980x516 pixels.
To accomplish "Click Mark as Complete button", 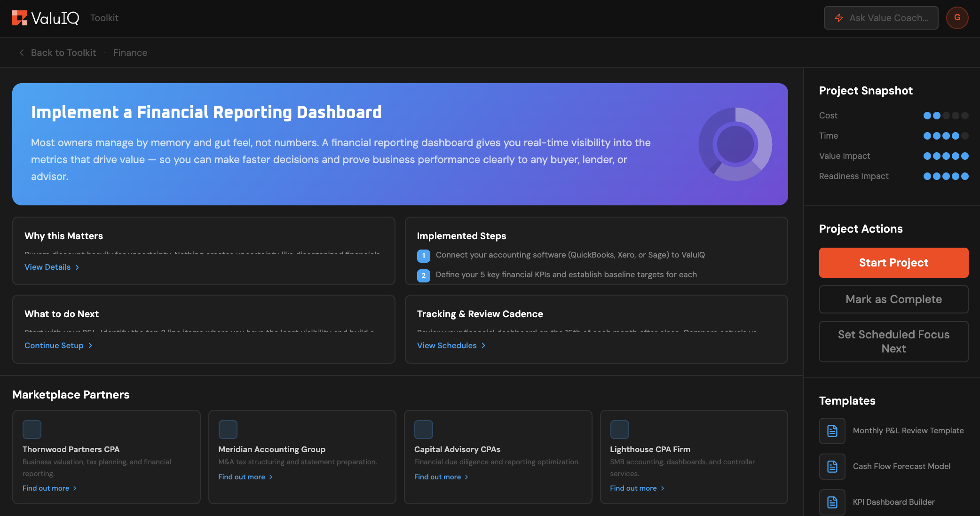I will pos(893,299).
